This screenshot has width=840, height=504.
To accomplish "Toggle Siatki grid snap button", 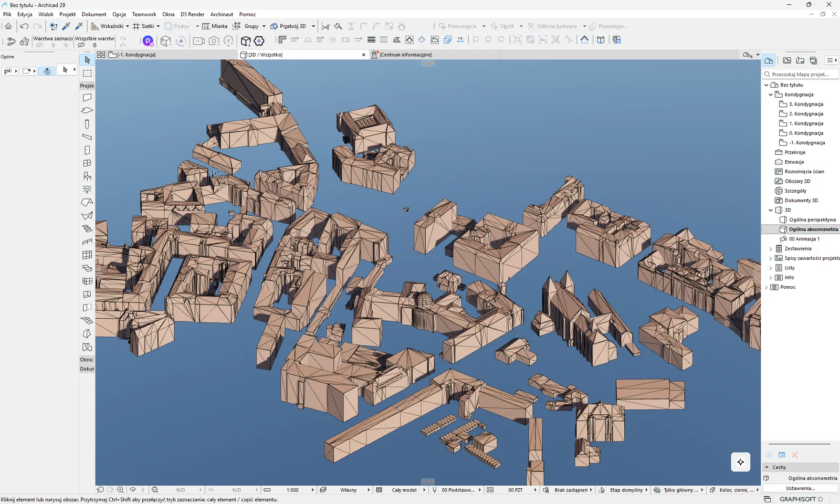I will 143,26.
